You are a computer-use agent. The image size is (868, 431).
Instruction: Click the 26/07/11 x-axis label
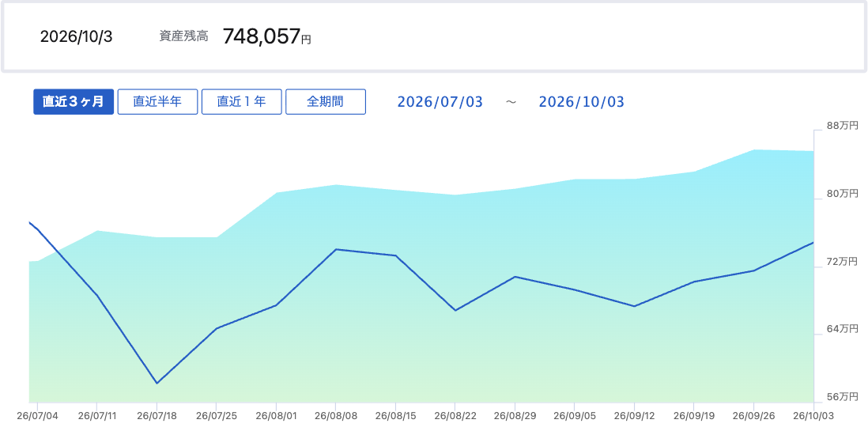pyautogui.click(x=97, y=415)
